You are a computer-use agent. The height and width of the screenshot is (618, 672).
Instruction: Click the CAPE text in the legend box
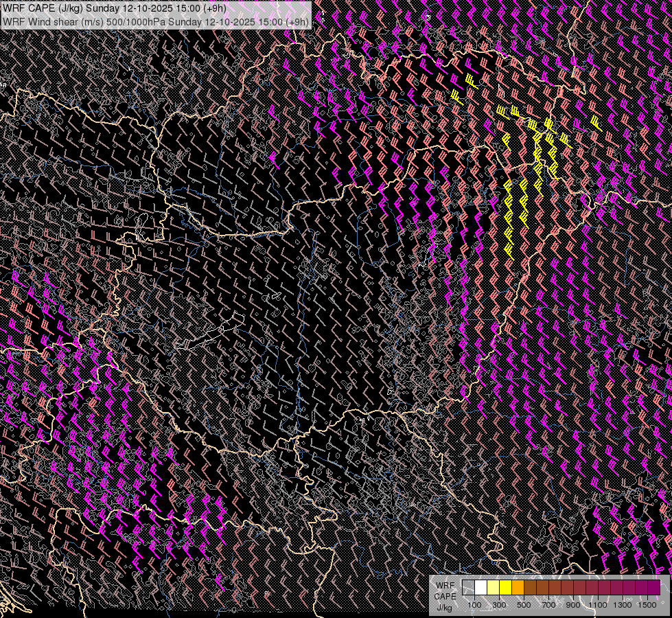(445, 596)
